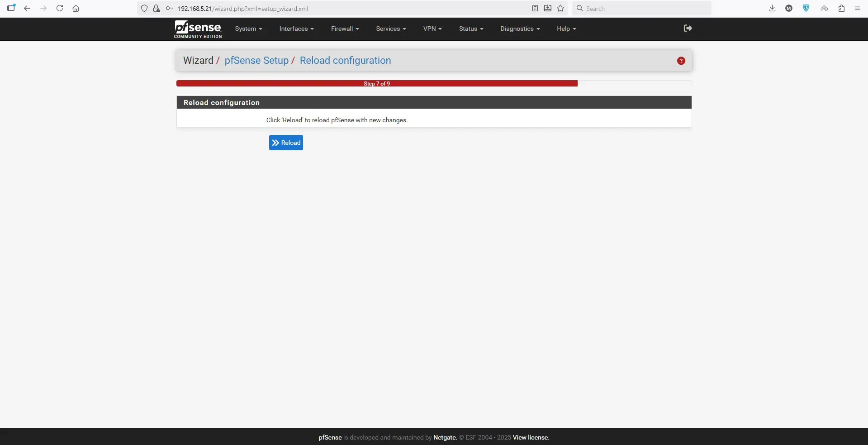Click the Step 7 of 9 progress bar

click(x=377, y=83)
